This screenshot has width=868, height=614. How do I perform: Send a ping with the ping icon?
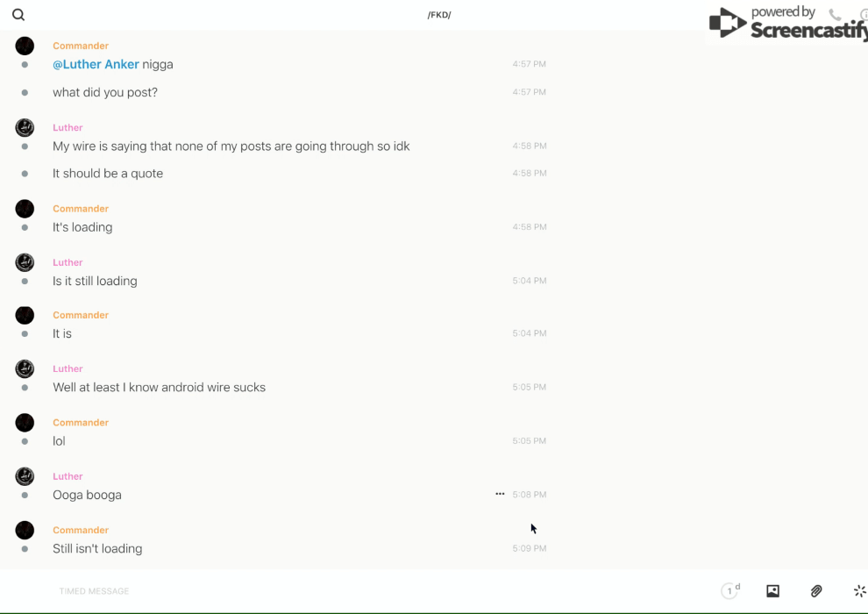coord(859,591)
